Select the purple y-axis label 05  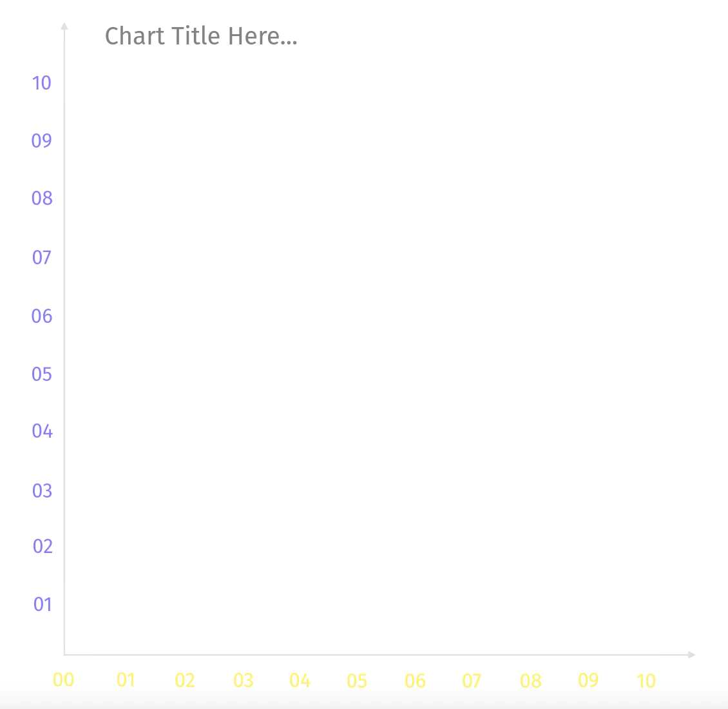pyautogui.click(x=42, y=374)
